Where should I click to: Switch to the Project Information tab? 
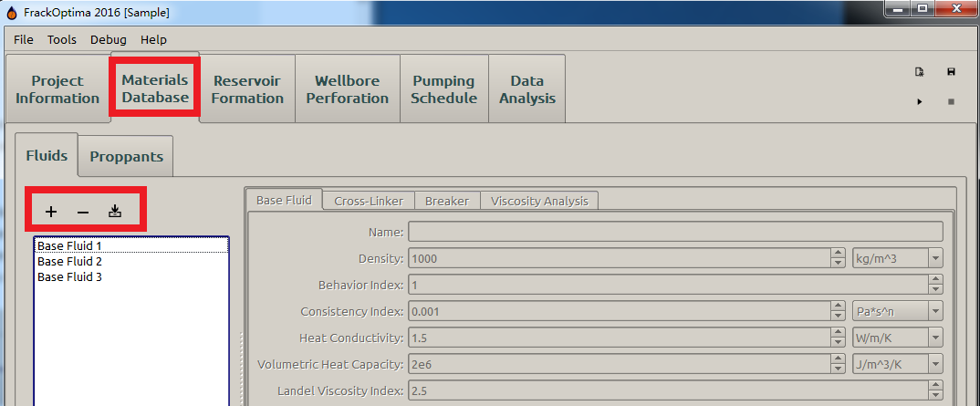[57, 89]
